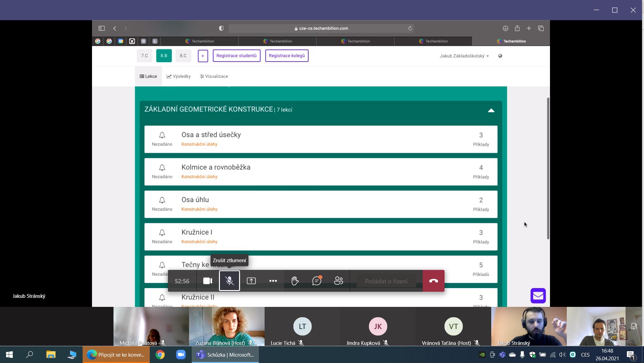
Task: Switch to the Výsledky tab
Action: click(x=179, y=76)
